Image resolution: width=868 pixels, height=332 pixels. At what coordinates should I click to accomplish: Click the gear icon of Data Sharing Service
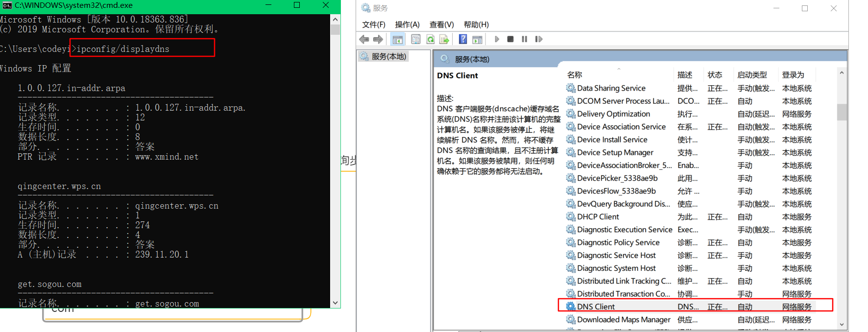pyautogui.click(x=571, y=88)
